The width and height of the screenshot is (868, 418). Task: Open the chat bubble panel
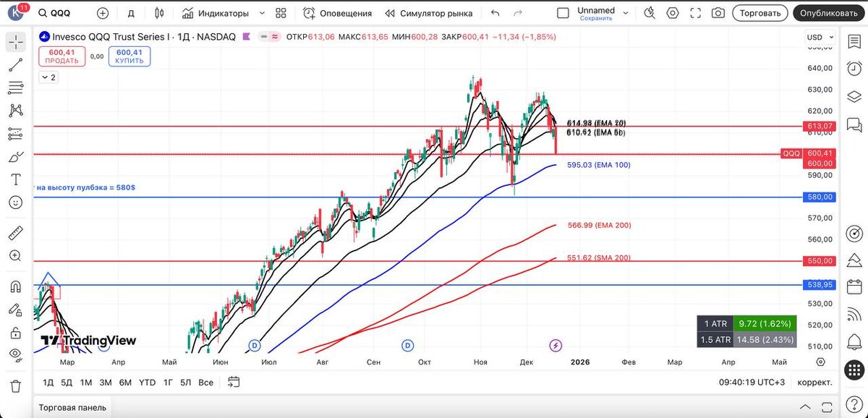(x=854, y=124)
